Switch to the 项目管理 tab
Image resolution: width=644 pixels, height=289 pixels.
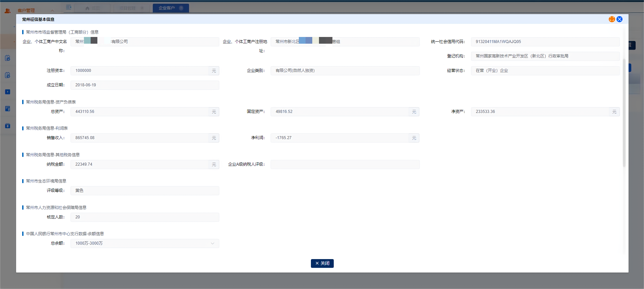coord(128,8)
